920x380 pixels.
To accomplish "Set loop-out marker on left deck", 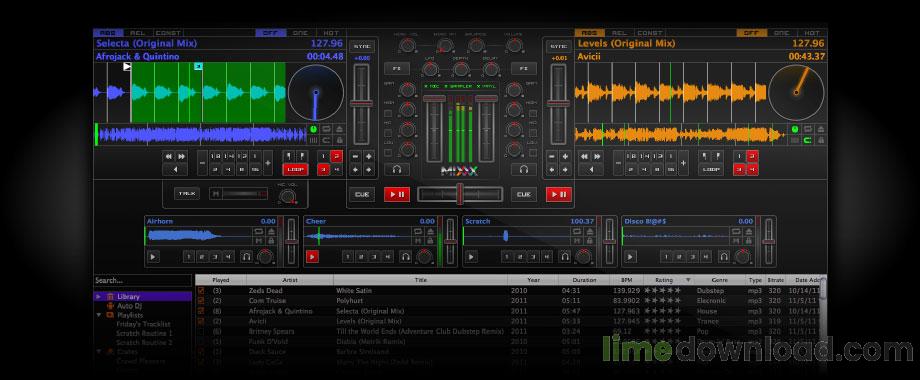I will pyautogui.click(x=302, y=156).
